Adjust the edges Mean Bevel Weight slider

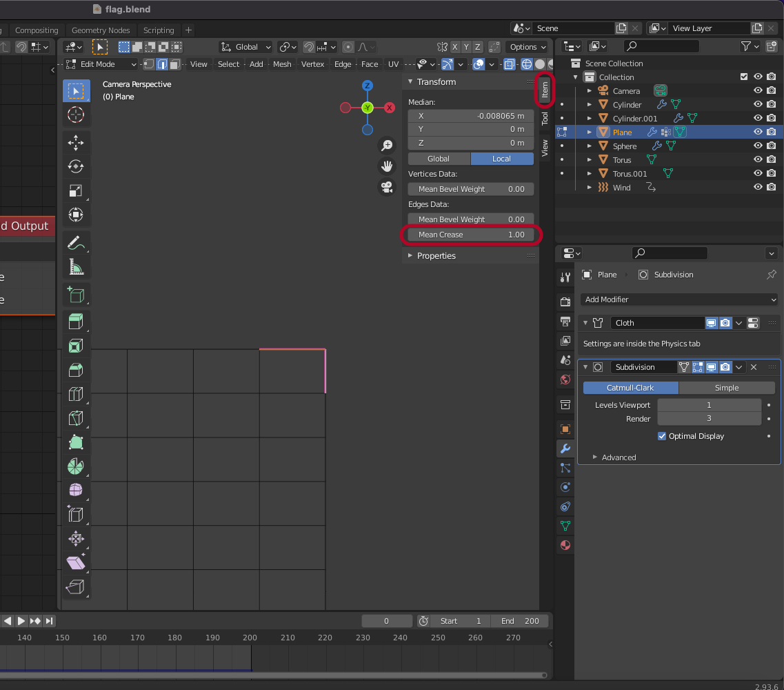(470, 219)
